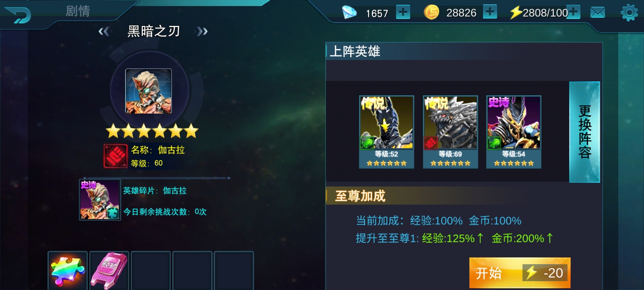644x290 pixels.
Task: Go to the previous stage arrow
Action: point(104,31)
